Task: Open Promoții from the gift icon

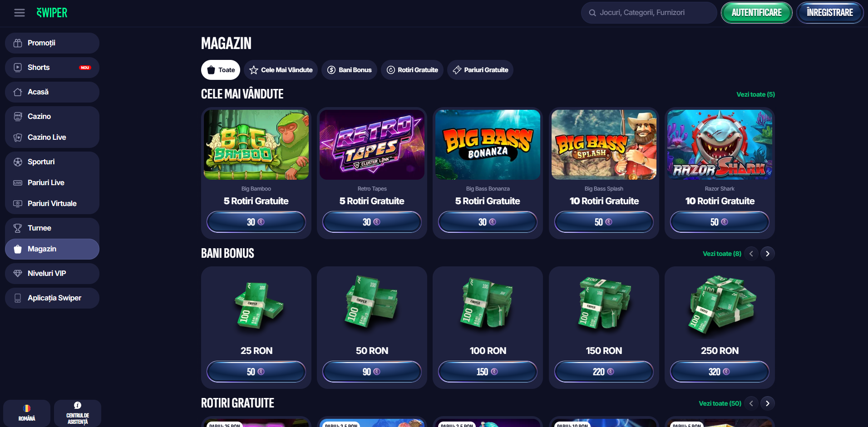Action: tap(18, 43)
